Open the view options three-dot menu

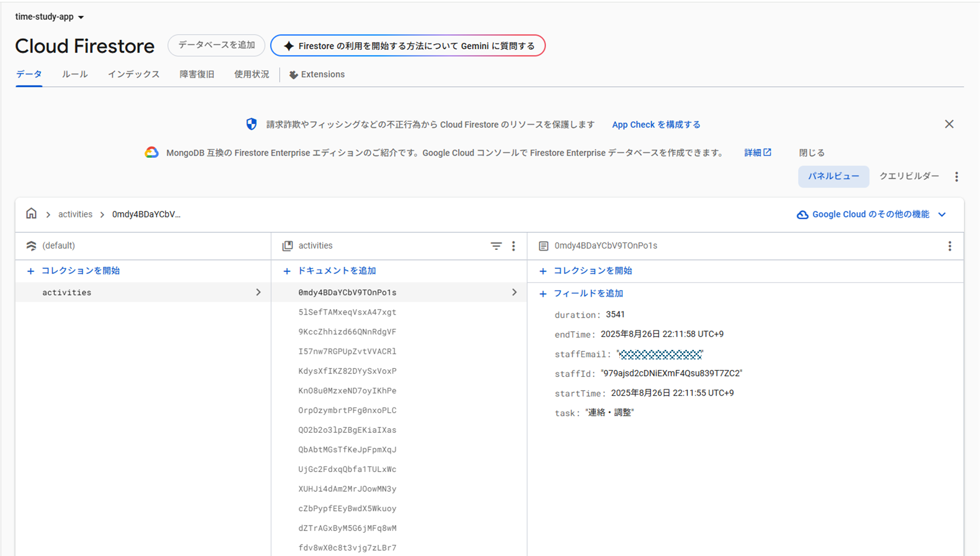click(x=956, y=176)
